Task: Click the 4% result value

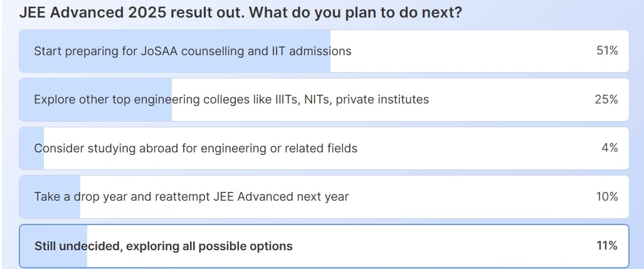Action: [x=610, y=149]
